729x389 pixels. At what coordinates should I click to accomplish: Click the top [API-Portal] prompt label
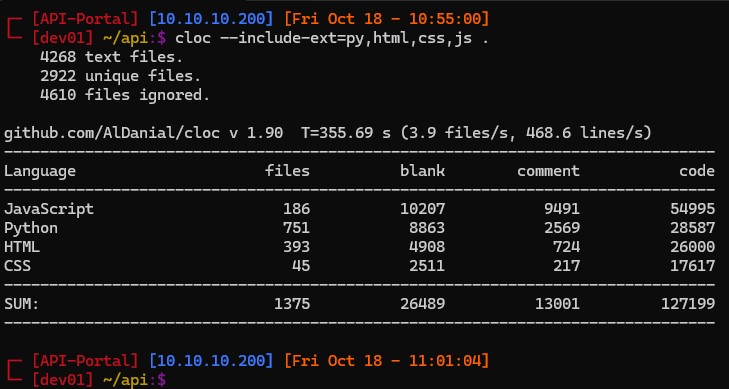(86, 19)
